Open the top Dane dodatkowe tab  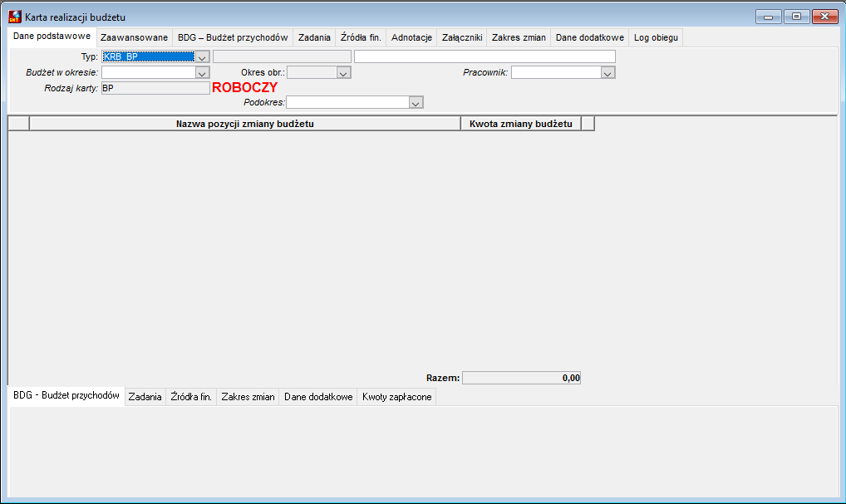click(590, 37)
